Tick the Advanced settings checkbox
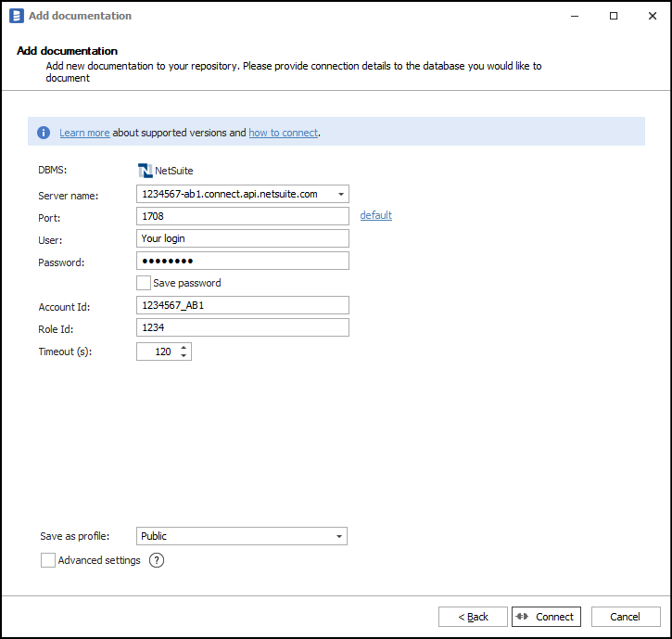Viewport: 672px width, 639px height. pyautogui.click(x=48, y=560)
